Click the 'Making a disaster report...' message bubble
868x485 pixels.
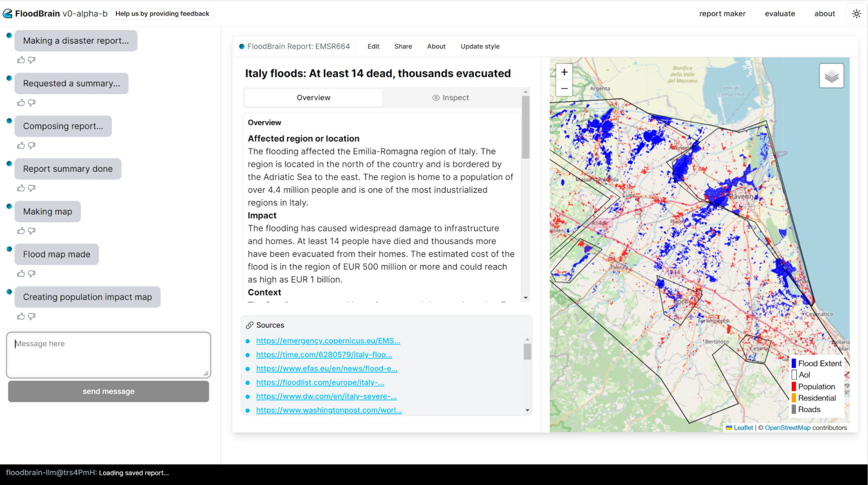pos(76,41)
